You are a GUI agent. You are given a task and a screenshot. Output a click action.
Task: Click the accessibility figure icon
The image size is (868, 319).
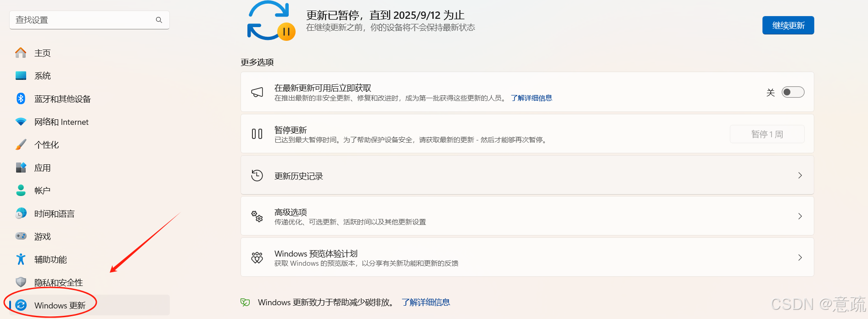click(21, 259)
